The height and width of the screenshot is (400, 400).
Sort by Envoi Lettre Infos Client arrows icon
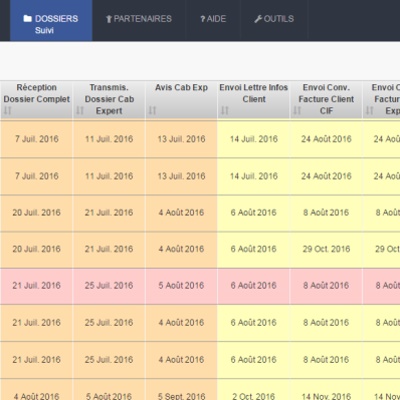[x=225, y=110]
